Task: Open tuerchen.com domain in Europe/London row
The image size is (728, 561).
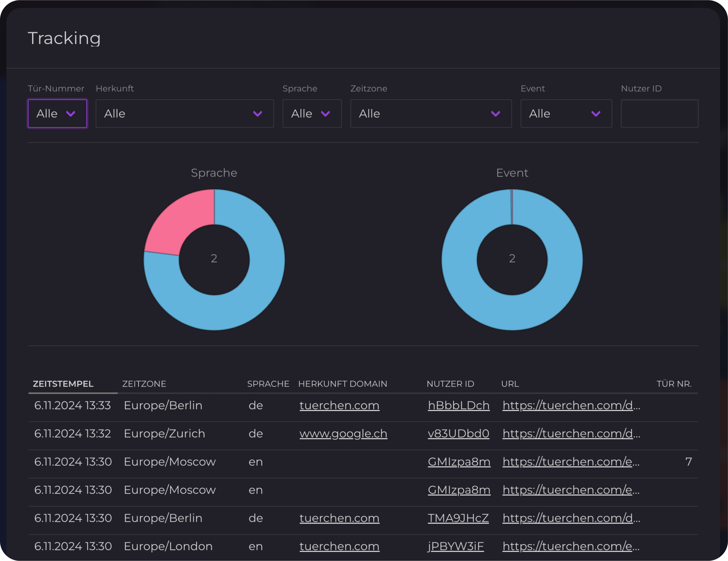Action: (339, 546)
